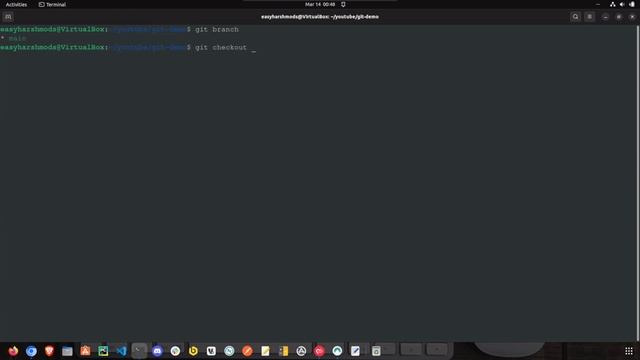
Task: Open the image viewer dock icon
Action: click(x=103, y=351)
